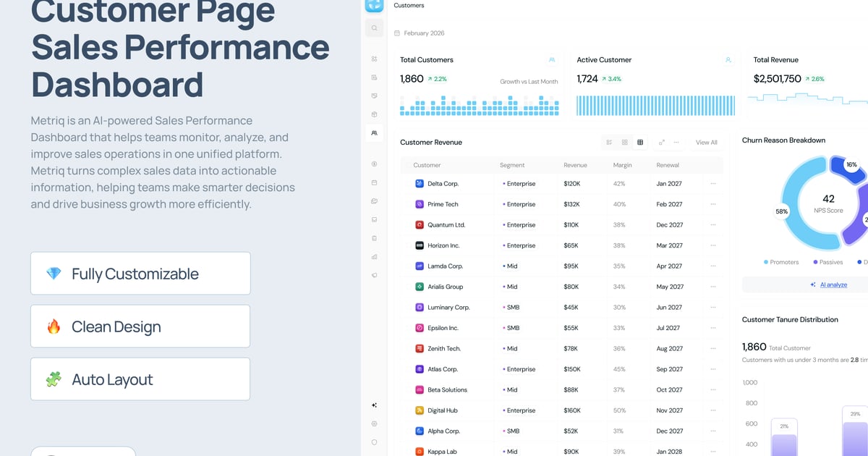
Task: Click the Beta Solutions logo icon
Action: 419,390
